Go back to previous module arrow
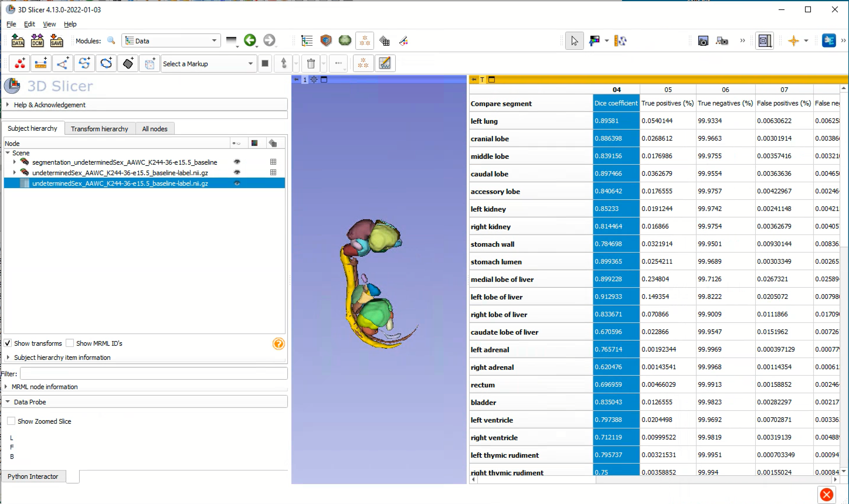Screen dimensions: 849x504 point(250,40)
